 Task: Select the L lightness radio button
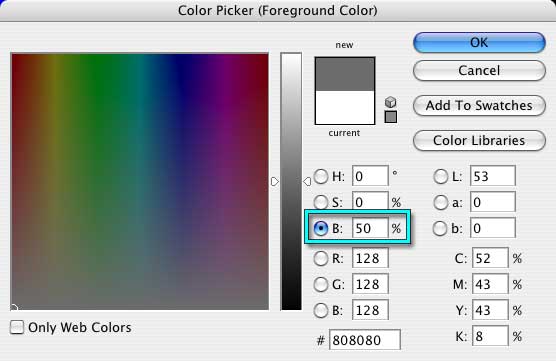pyautogui.click(x=441, y=176)
